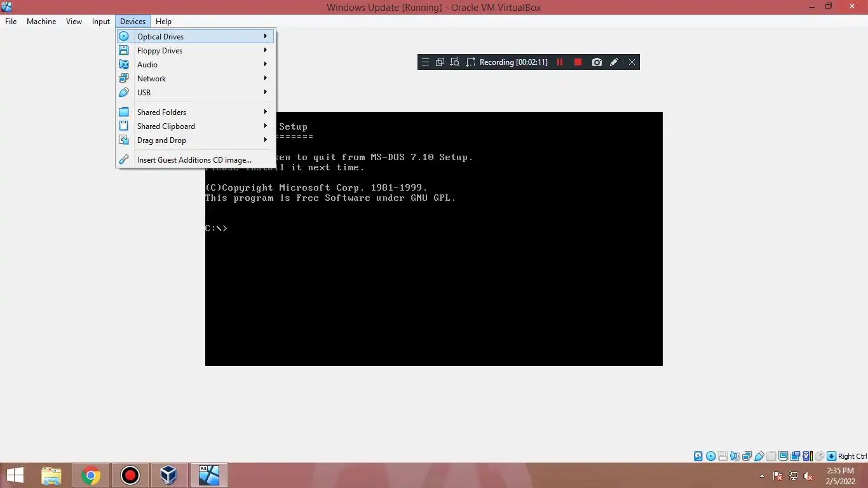Viewport: 868px width, 488px height.
Task: Open the clock showing 2:35 PM
Action: pyautogui.click(x=840, y=476)
